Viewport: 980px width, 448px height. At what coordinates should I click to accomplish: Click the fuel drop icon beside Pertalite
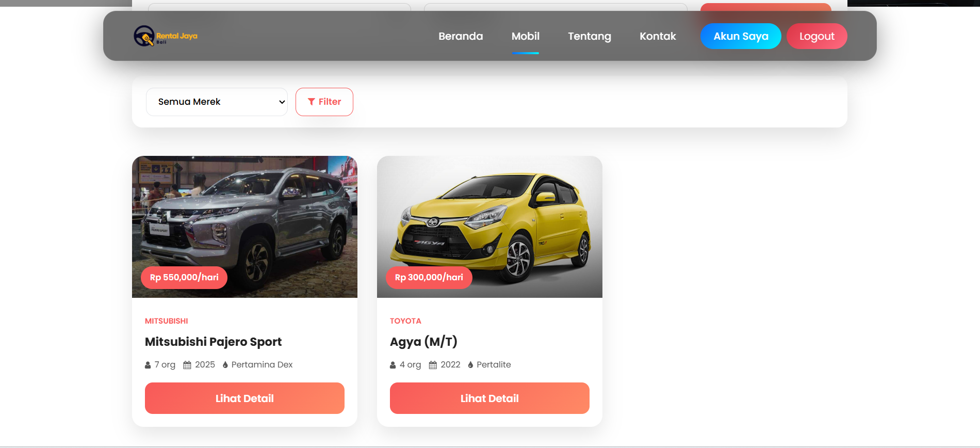(x=470, y=365)
